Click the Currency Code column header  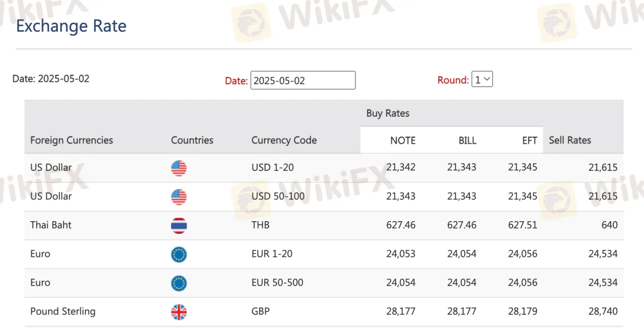point(284,140)
